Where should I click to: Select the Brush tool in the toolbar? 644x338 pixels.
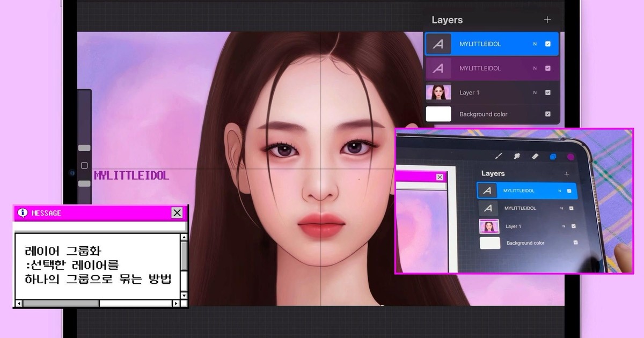(x=499, y=156)
